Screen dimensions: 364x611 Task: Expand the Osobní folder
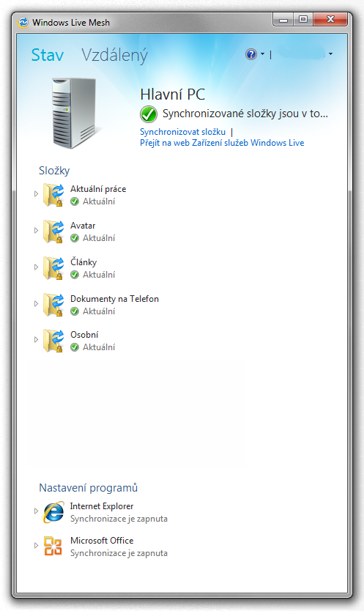point(36,339)
